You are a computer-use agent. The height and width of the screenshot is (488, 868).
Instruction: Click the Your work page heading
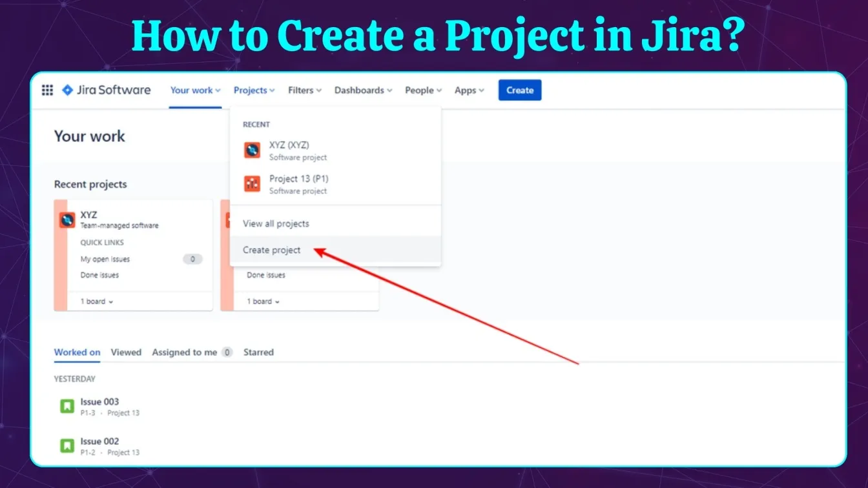pyautogui.click(x=90, y=136)
